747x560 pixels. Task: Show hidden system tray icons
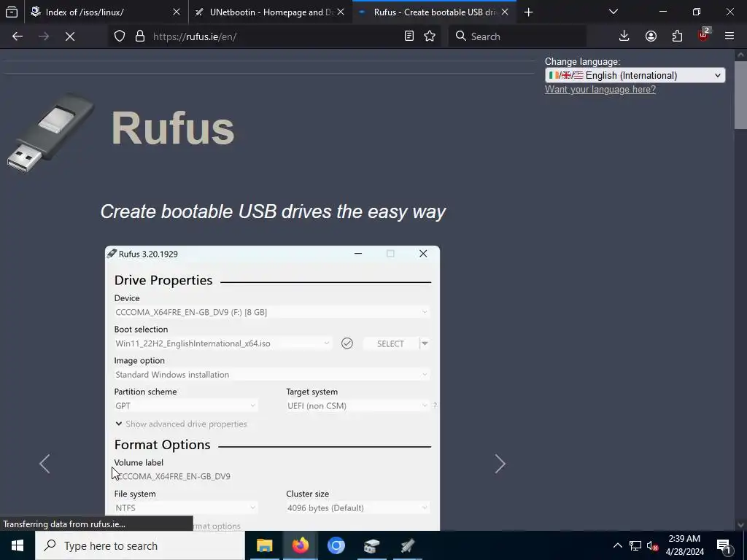click(x=617, y=545)
